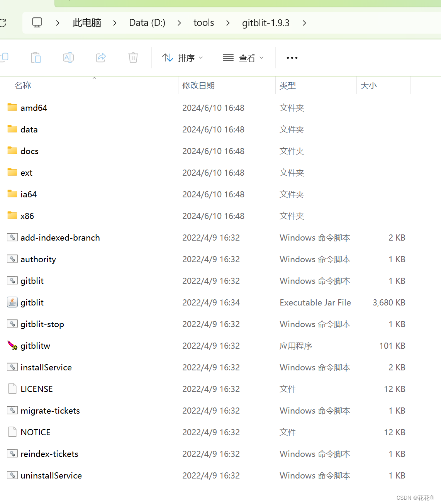The image size is (441, 504).
Task: Click the amd64 folder icon
Action: 12,107
